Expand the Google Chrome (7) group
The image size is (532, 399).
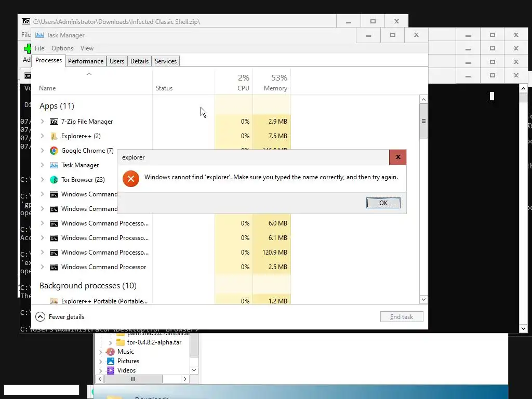pos(42,150)
